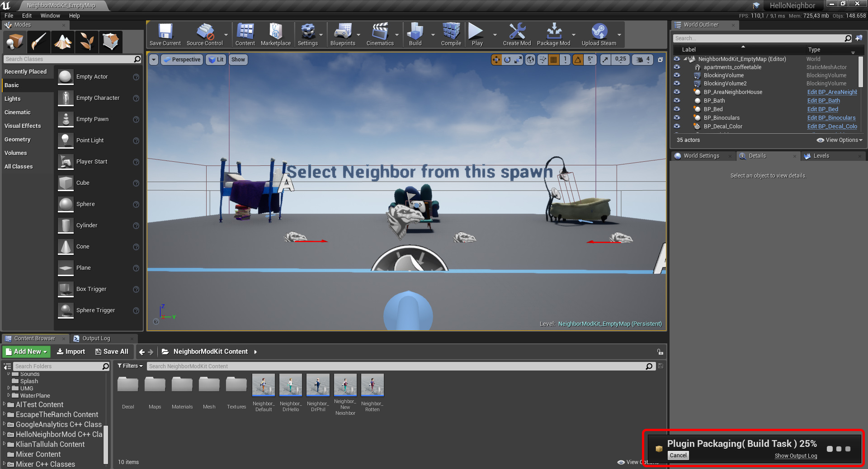Adjust camera speed setting showing 4
Image resolution: width=868 pixels, height=469 pixels.
[x=642, y=60]
